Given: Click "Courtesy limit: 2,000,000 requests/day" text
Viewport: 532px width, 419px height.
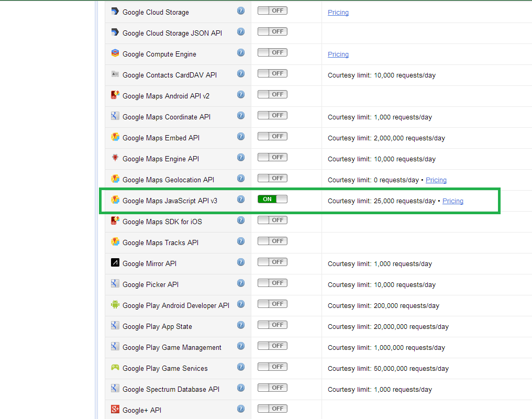Looking at the screenshot, I should point(386,138).
